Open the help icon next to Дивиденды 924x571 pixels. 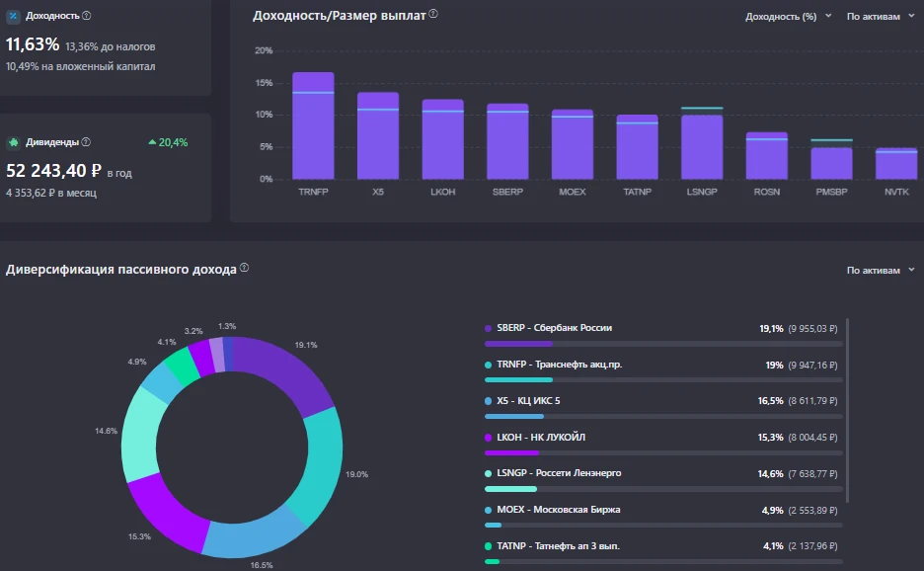click(x=86, y=141)
